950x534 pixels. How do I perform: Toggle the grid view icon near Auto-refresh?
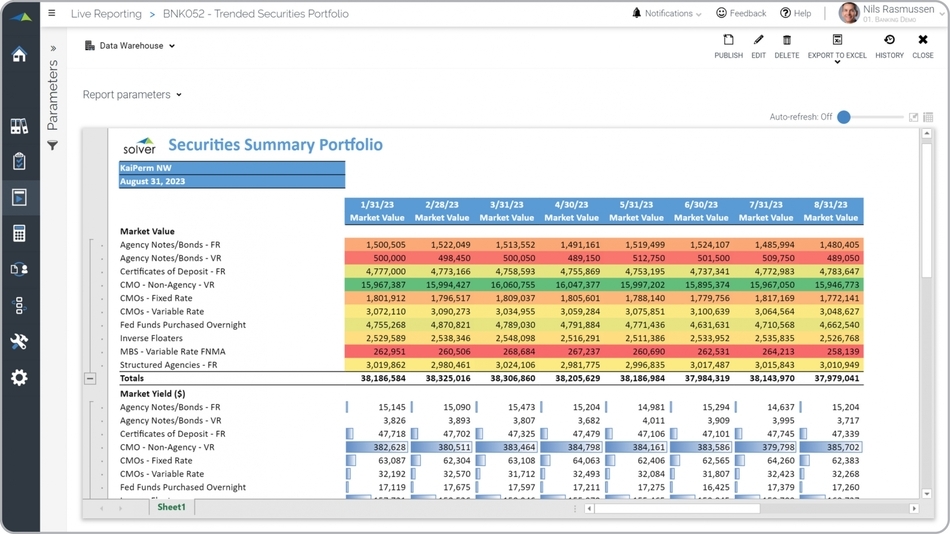[928, 117]
